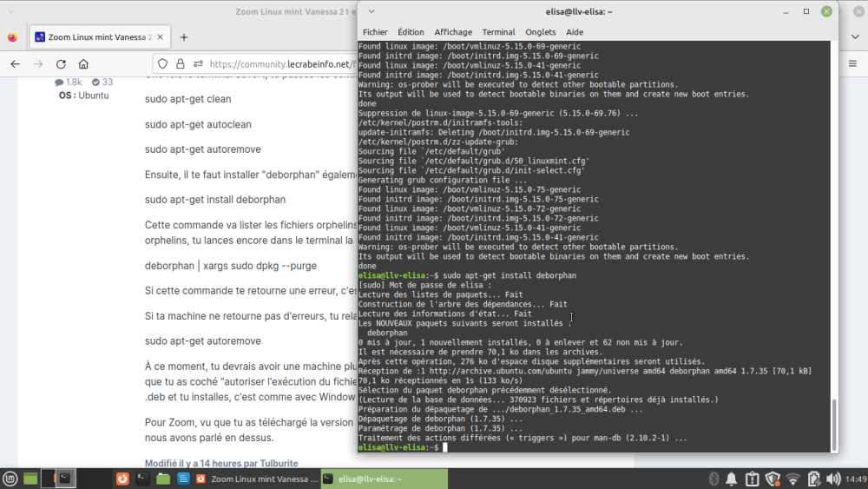Go back to the previous page
This screenshot has height=489, width=868.
tap(15, 64)
